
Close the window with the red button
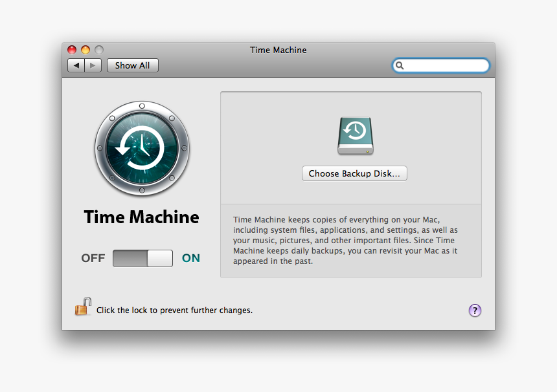72,50
